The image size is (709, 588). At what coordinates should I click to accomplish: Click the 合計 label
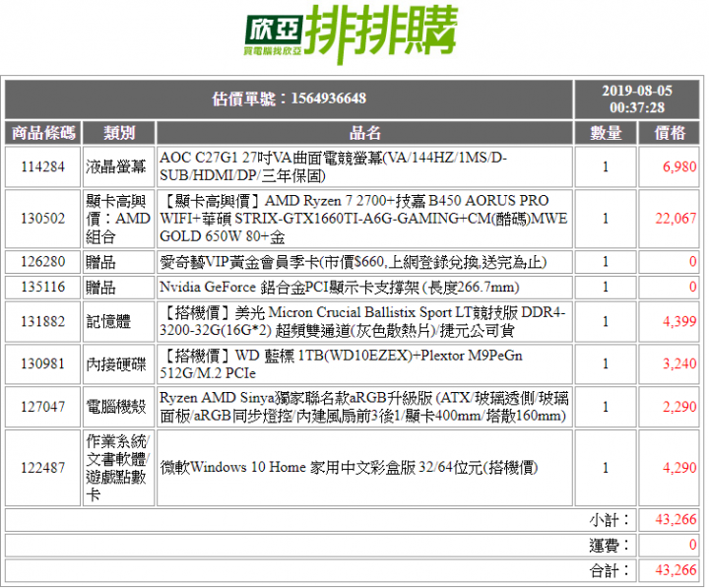(610, 570)
